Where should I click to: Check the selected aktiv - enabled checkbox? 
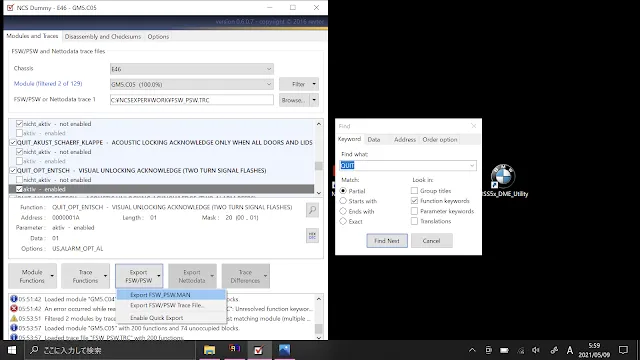(x=19, y=189)
